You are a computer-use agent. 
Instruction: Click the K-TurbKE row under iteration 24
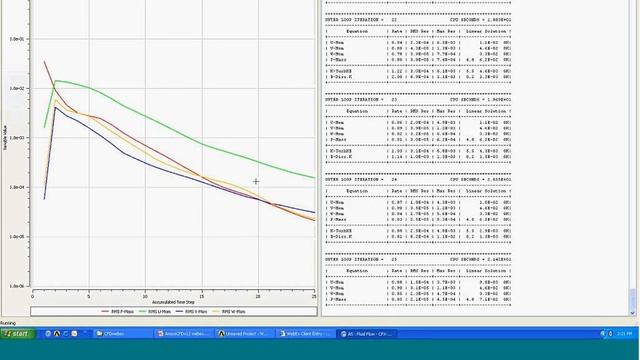(x=418, y=231)
